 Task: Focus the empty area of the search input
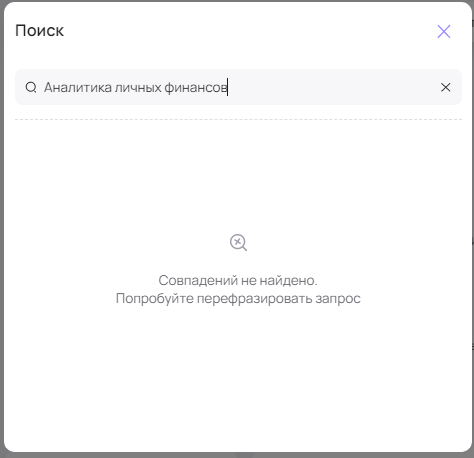click(333, 87)
